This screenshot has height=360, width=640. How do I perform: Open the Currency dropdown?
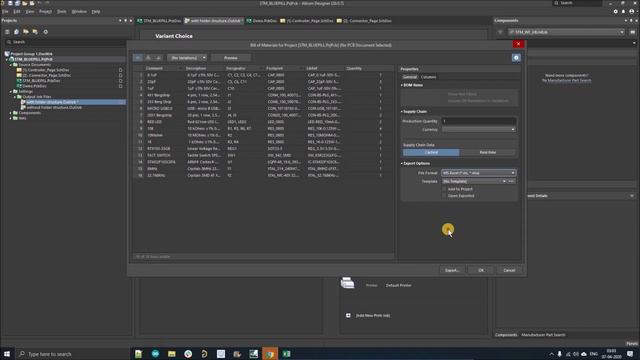pyautogui.click(x=478, y=129)
